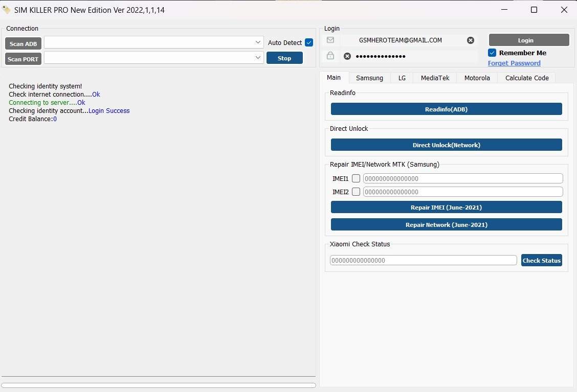Open the Forget Password link
The height and width of the screenshot is (392, 577).
click(514, 63)
